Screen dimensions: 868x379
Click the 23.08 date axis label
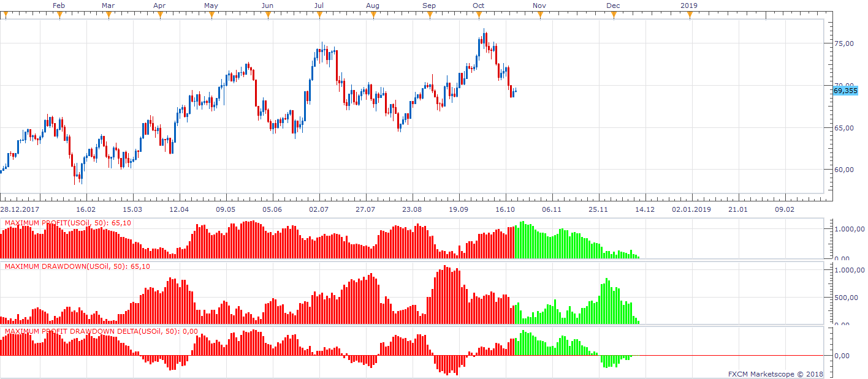click(412, 209)
